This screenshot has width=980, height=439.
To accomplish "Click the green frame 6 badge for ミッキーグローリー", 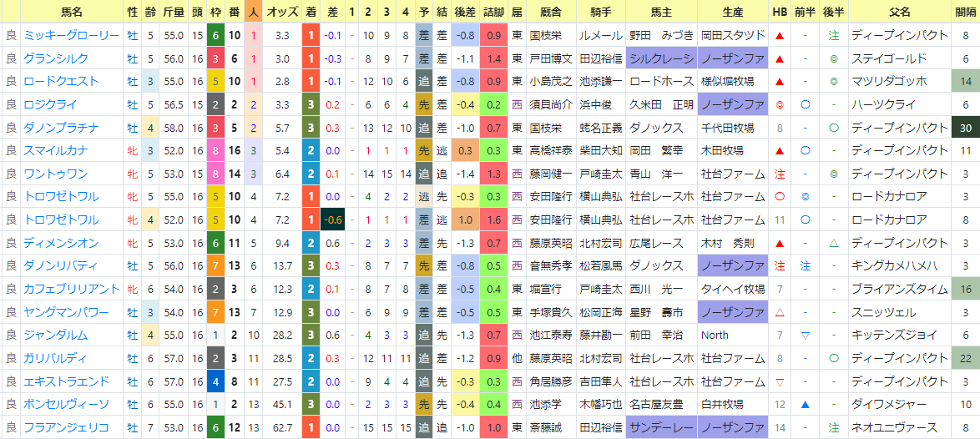I will pyautogui.click(x=215, y=36).
